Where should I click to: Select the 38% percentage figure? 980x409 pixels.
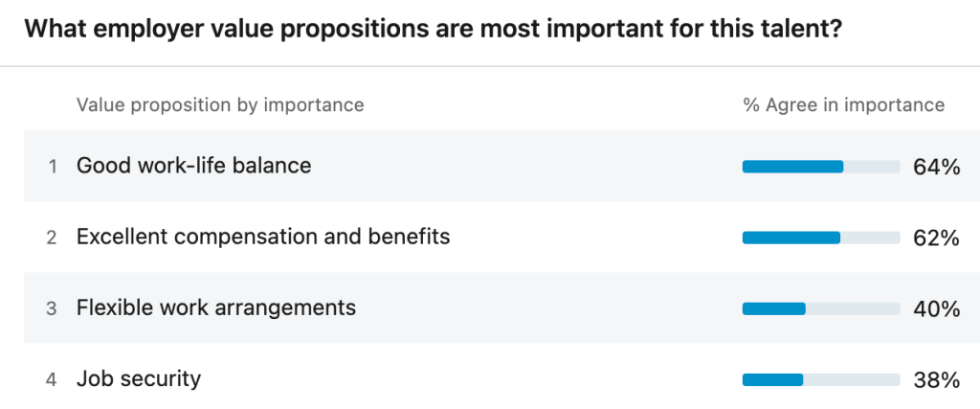tap(936, 379)
